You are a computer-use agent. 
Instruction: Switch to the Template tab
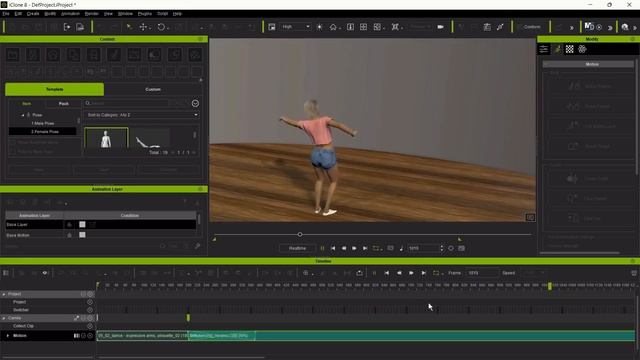54,89
